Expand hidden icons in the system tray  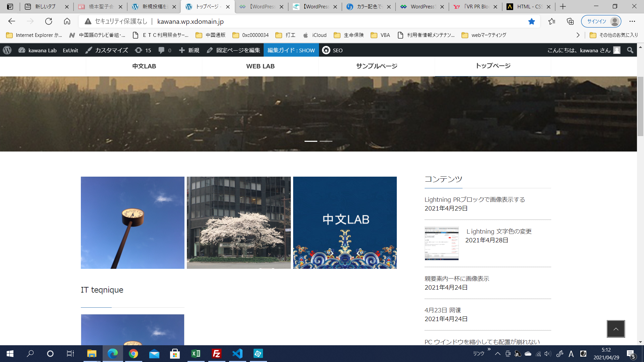coord(498,354)
